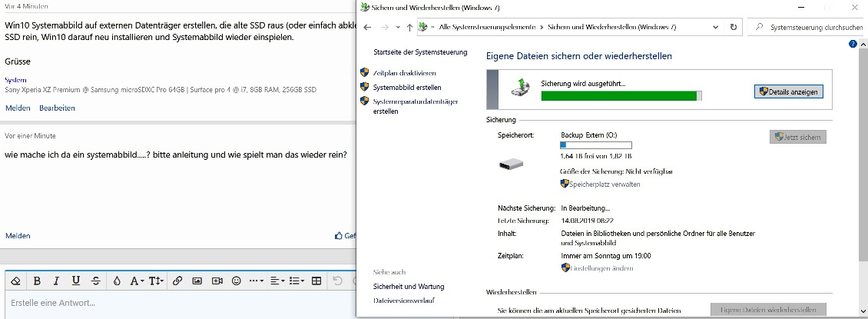Click breadcrumb root chevron before 'Alle Systemsteuerungselemente'
This screenshot has height=319, width=868.
click(433, 27)
